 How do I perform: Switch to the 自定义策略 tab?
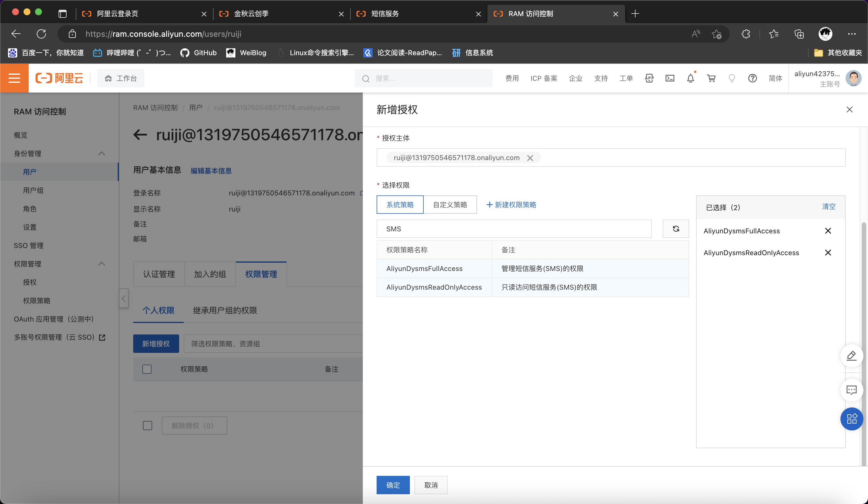(450, 205)
